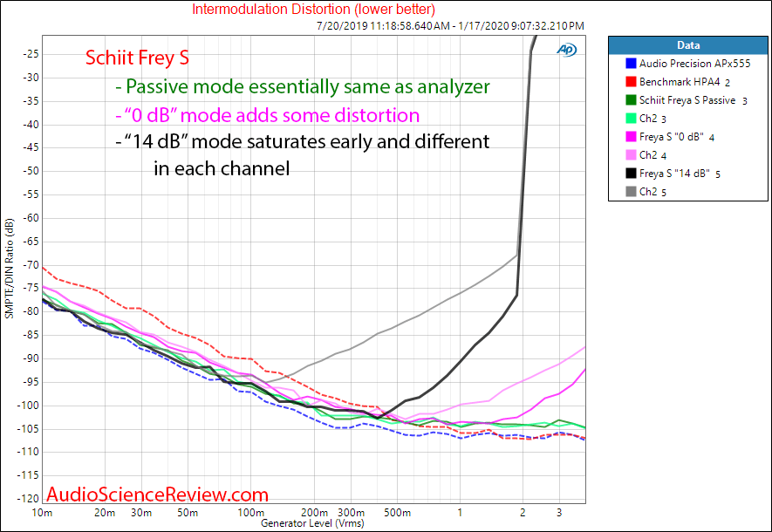Click the Schiit Frey S annotation

137,58
